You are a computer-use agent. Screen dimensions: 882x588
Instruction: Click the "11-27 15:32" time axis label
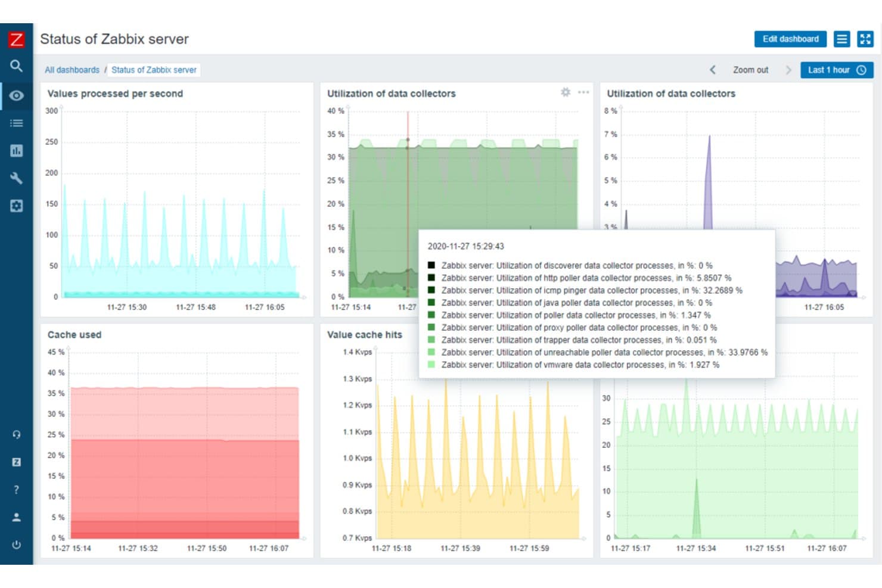click(x=138, y=548)
